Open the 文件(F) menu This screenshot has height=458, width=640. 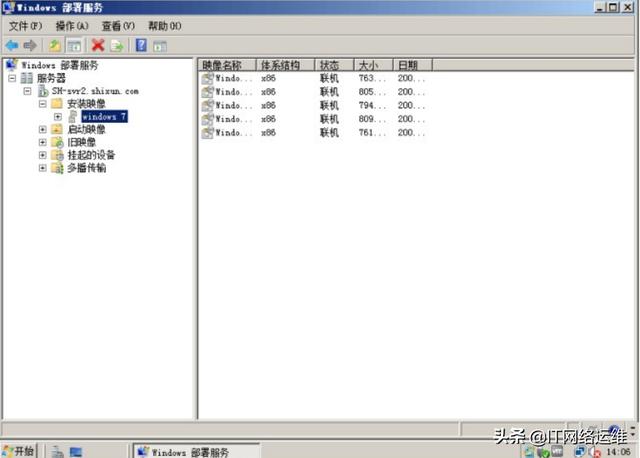point(25,26)
